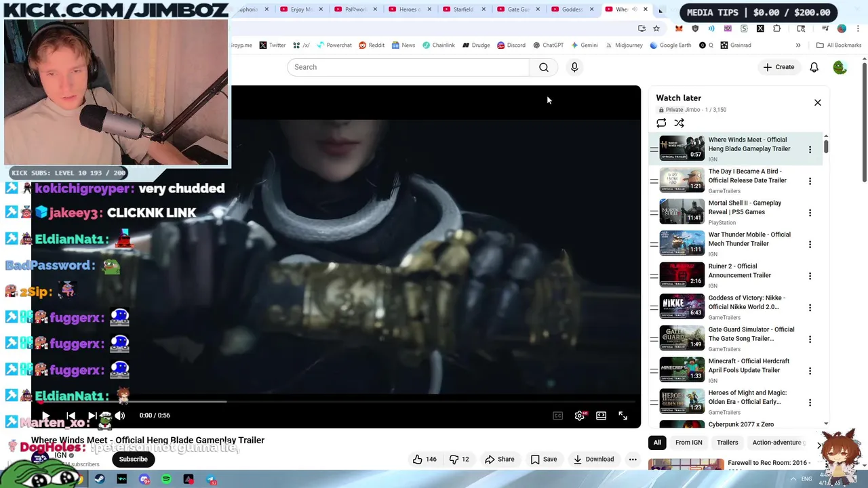Enter fullscreen on the video player

click(623, 415)
